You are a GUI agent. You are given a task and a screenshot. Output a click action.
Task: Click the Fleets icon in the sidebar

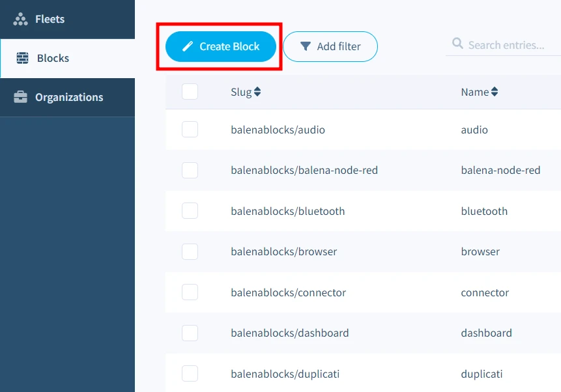coord(21,19)
